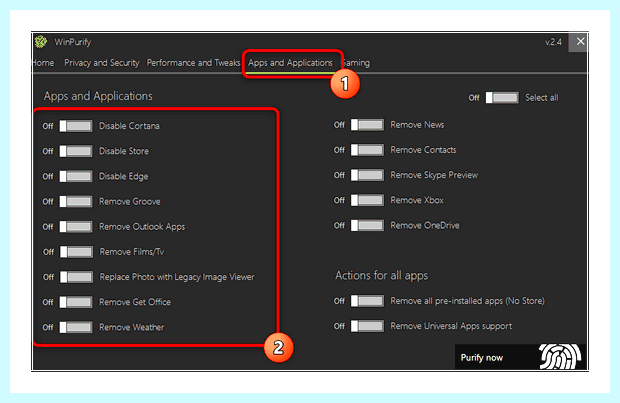Toggle Remove all pre-installed apps switch
The height and width of the screenshot is (403, 620).
[x=367, y=301]
